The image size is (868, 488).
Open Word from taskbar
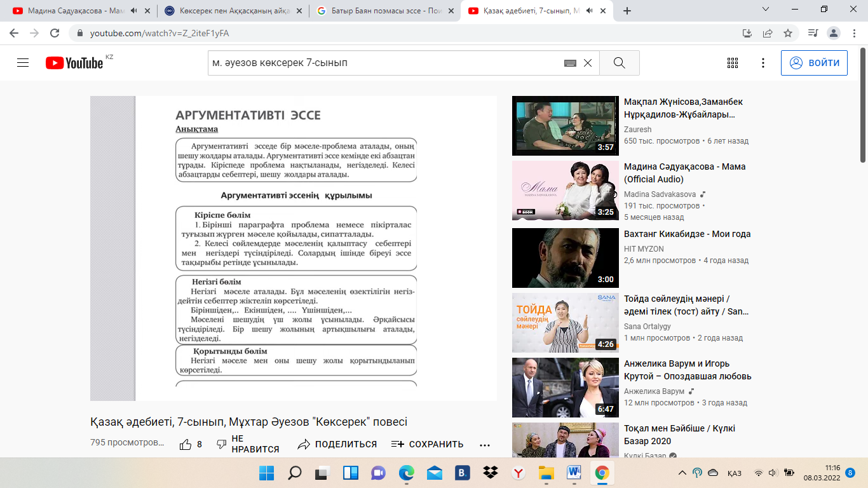point(574,473)
